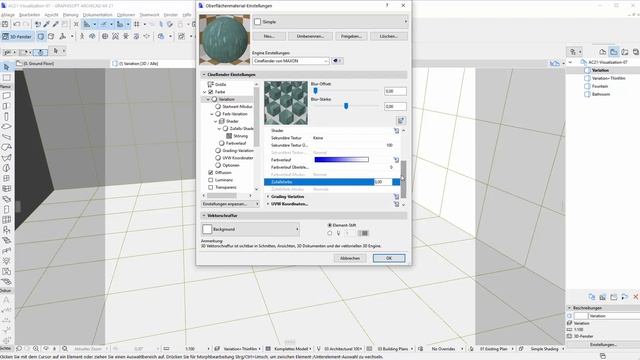
Task: Click the red X delete icon in navigator
Action: pyautogui.click(x=636, y=297)
